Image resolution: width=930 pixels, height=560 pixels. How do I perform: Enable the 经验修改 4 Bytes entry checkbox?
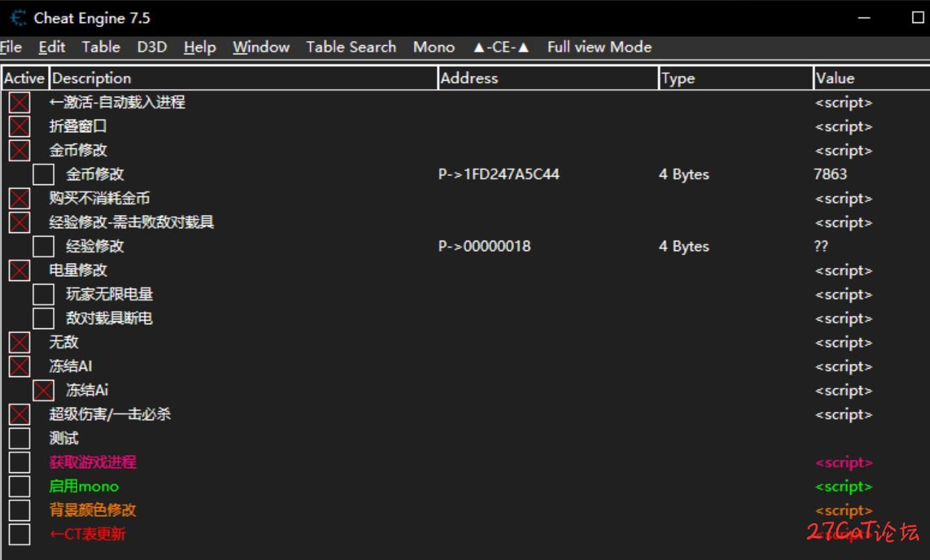click(x=43, y=246)
